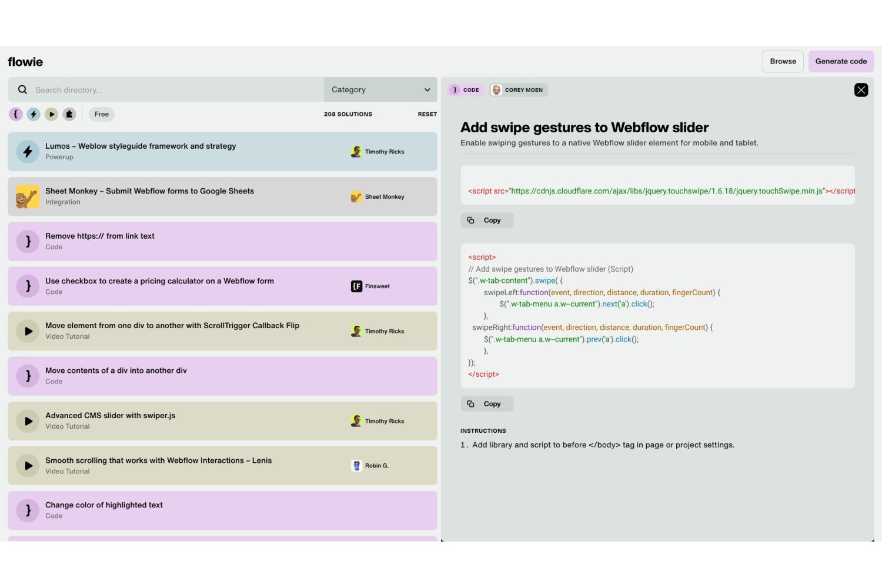Copy the touchSwipe library script
This screenshot has width=882, height=588.
click(487, 220)
